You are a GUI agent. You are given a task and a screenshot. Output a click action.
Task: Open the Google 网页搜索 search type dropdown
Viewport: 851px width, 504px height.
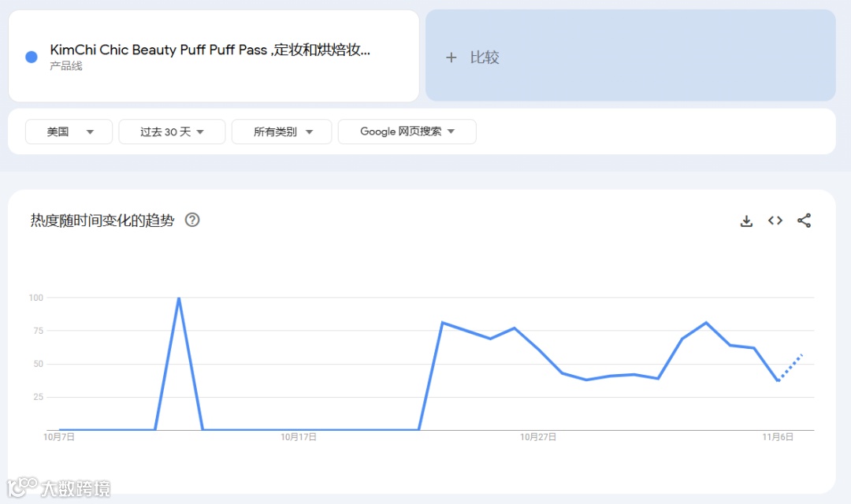tap(407, 132)
